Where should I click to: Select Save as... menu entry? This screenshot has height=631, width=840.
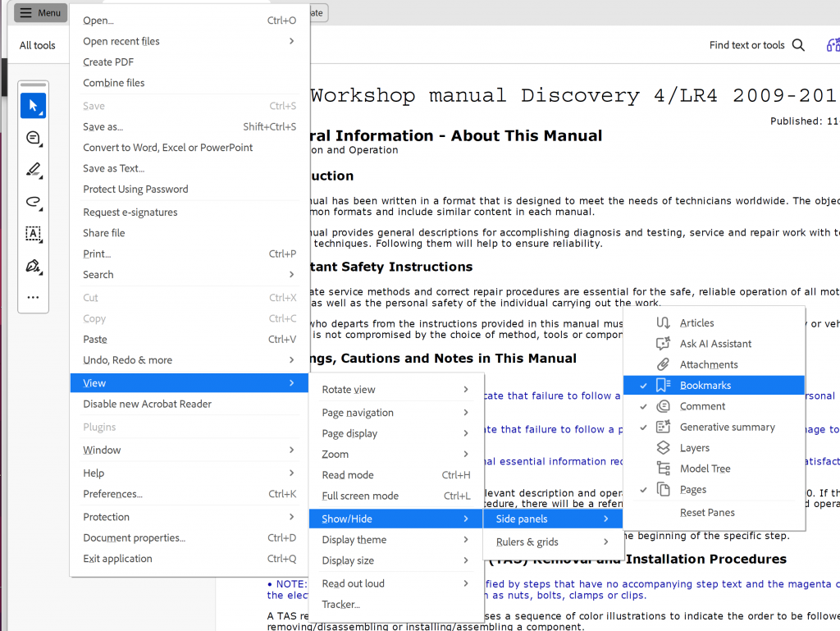click(x=189, y=126)
